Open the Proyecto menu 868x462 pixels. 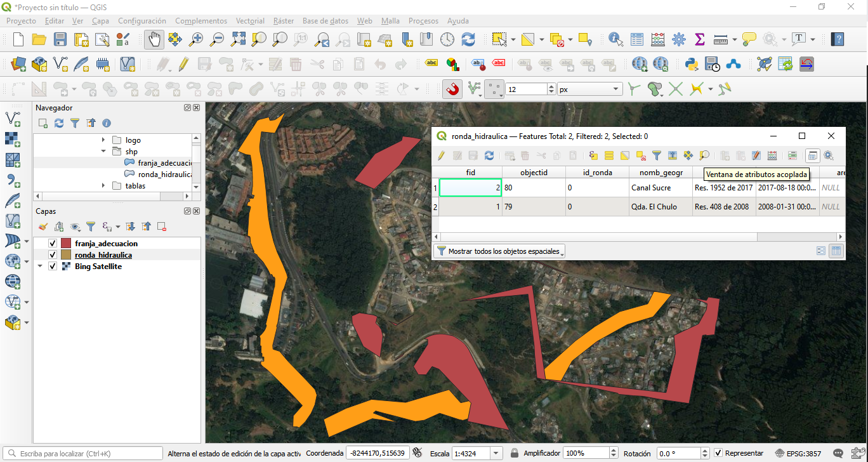tap(21, 21)
